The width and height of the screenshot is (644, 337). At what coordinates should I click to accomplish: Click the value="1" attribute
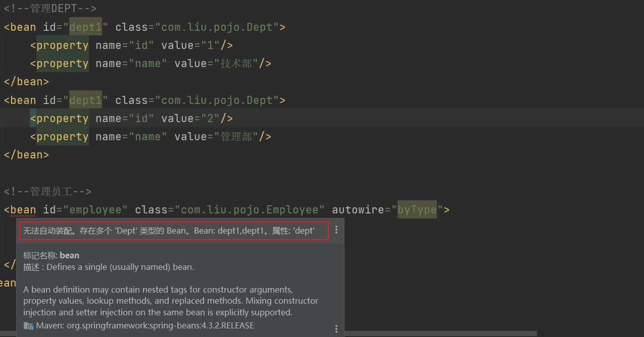[x=191, y=45]
